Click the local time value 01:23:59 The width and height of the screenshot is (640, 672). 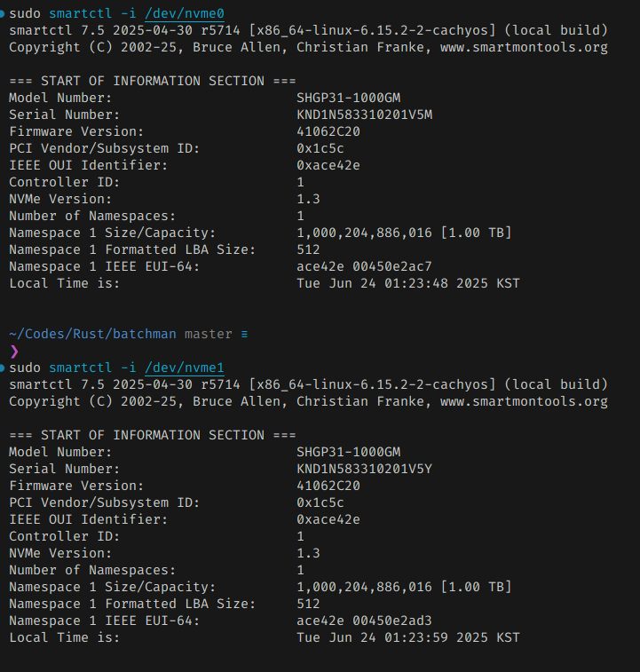pyautogui.click(x=408, y=637)
